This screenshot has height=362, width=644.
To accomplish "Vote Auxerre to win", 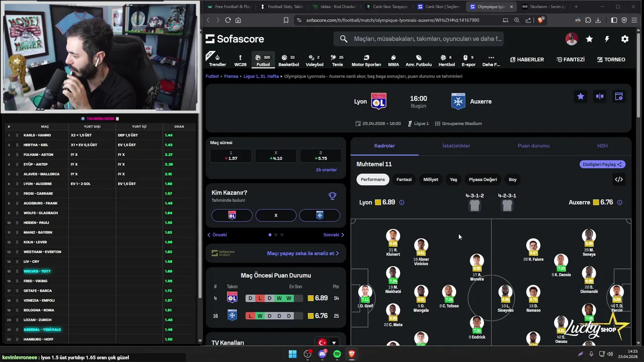I will [x=319, y=215].
